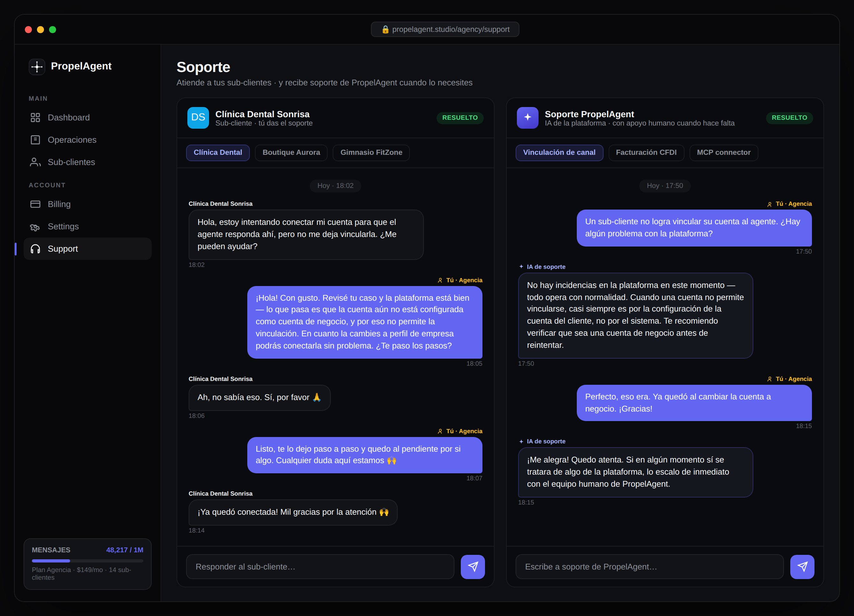Select Support in the sidebar
854x616 pixels.
pyautogui.click(x=87, y=249)
